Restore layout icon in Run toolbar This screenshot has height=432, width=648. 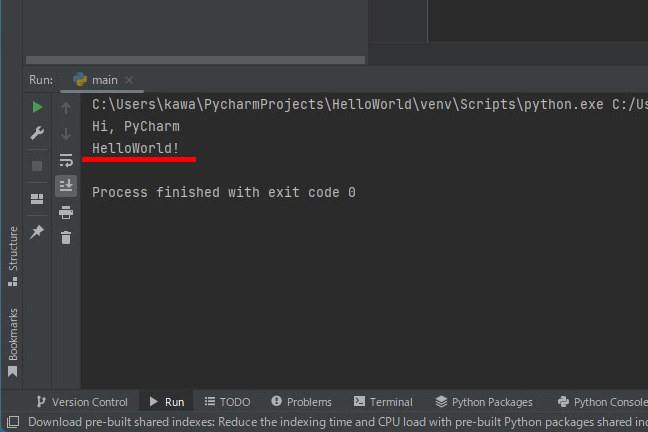(x=37, y=199)
